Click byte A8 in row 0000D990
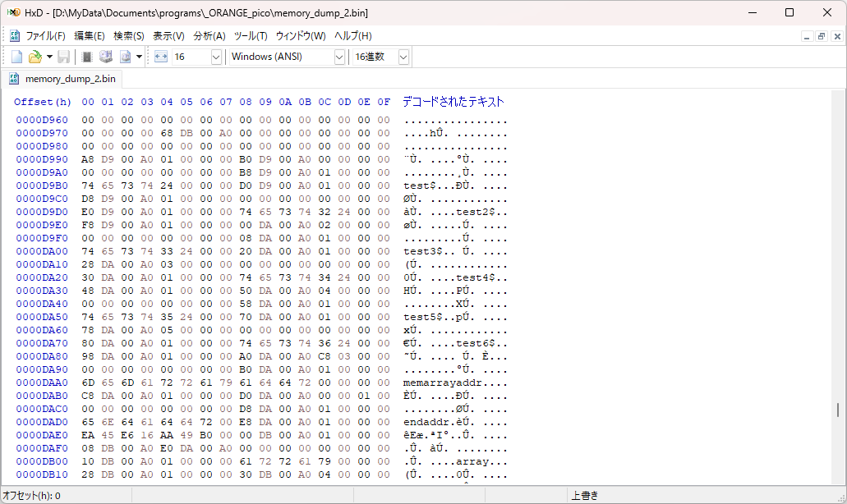 pos(88,160)
